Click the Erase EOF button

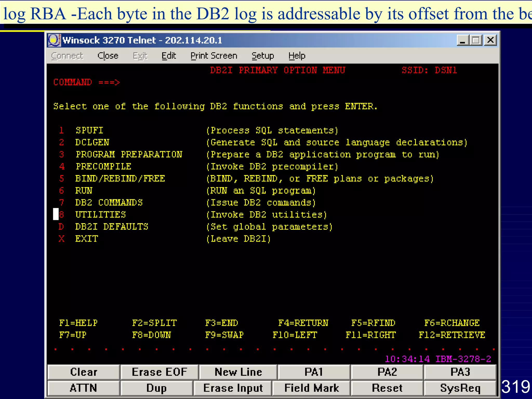pyautogui.click(x=159, y=372)
